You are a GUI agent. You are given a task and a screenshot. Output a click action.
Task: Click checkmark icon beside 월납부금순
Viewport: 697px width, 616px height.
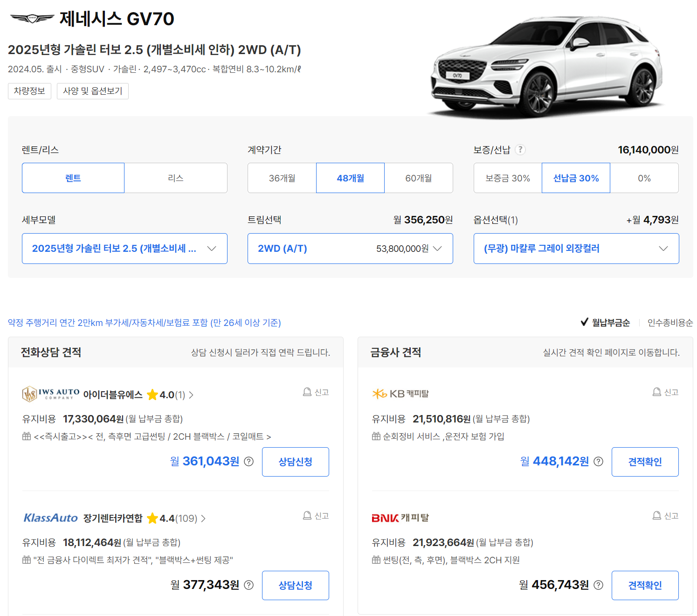(x=584, y=322)
